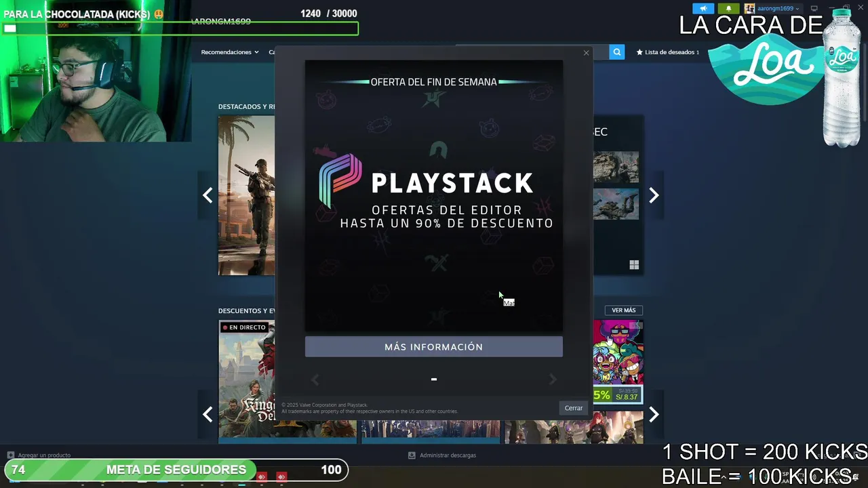This screenshot has height=488, width=868.
Task: Click the Cerrar button in the popup
Action: click(574, 408)
